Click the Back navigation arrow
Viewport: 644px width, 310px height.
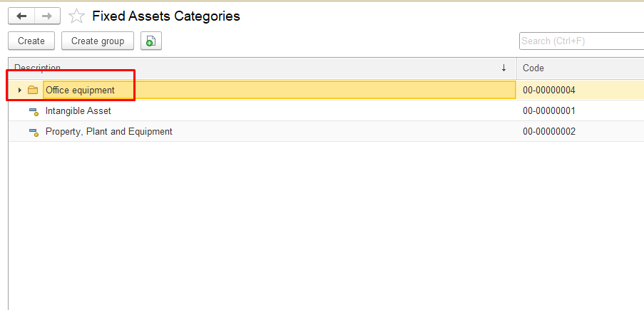click(21, 16)
